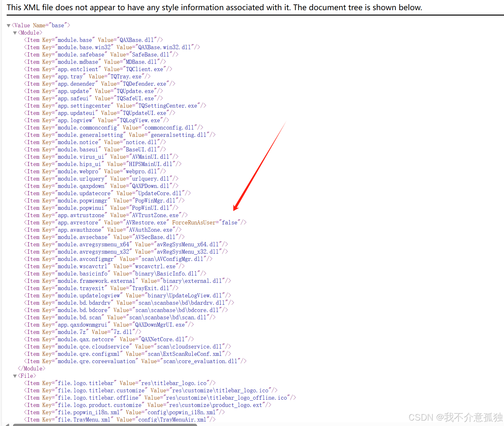
Task: Click the file.logo.product.customize line
Action: (x=148, y=405)
